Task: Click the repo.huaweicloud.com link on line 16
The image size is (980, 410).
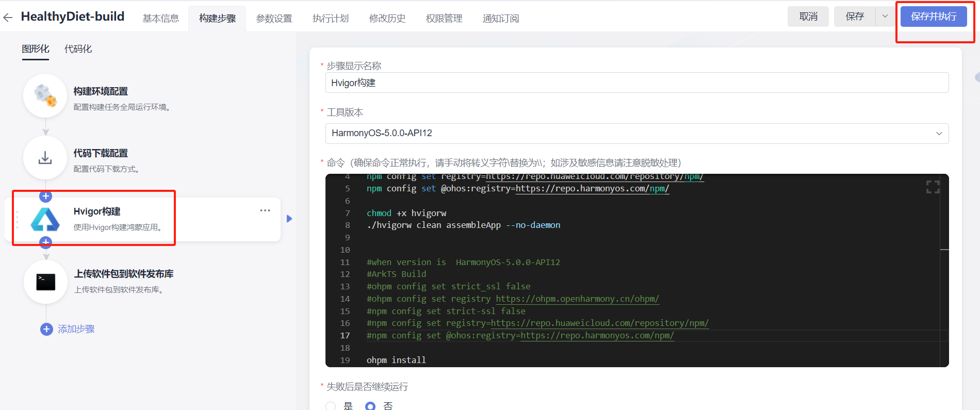Action: pos(599,323)
